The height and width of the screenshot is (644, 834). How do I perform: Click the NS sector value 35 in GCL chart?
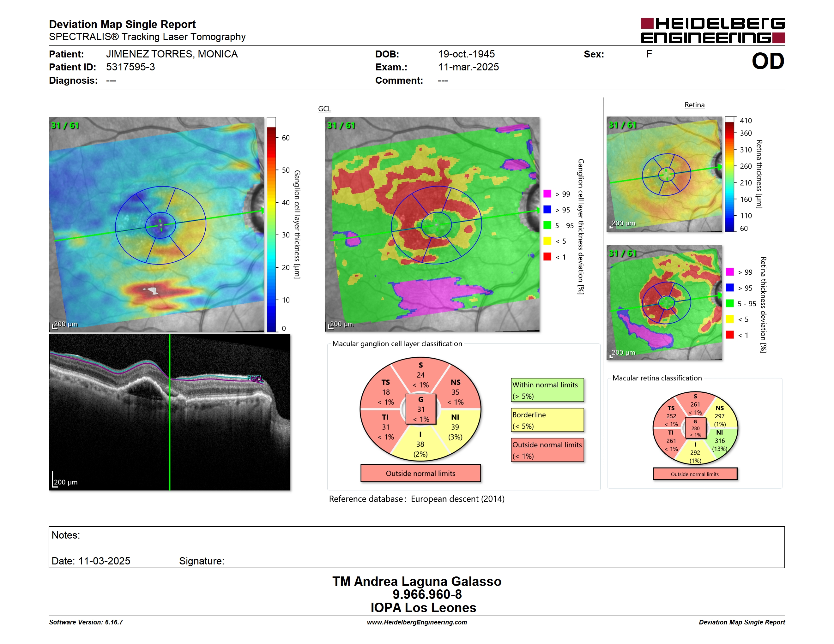click(x=455, y=392)
